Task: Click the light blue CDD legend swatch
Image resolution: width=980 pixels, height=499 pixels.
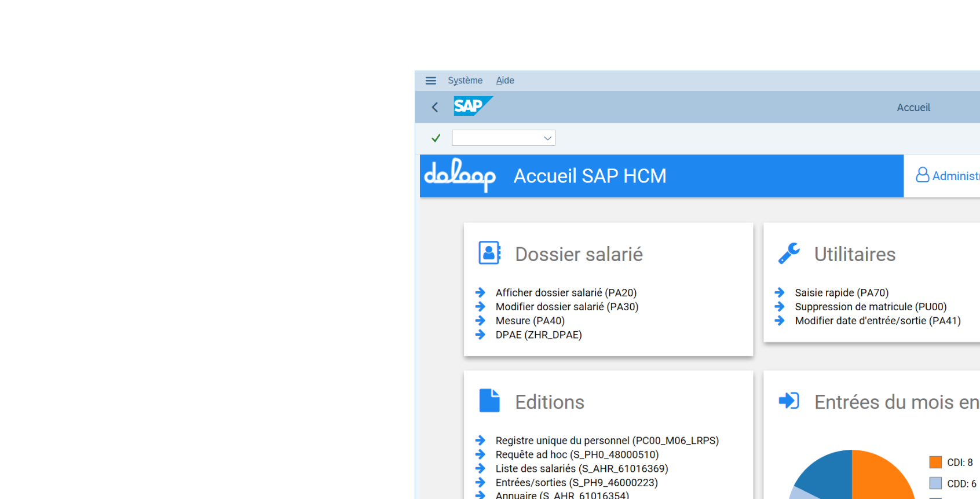Action: [935, 483]
